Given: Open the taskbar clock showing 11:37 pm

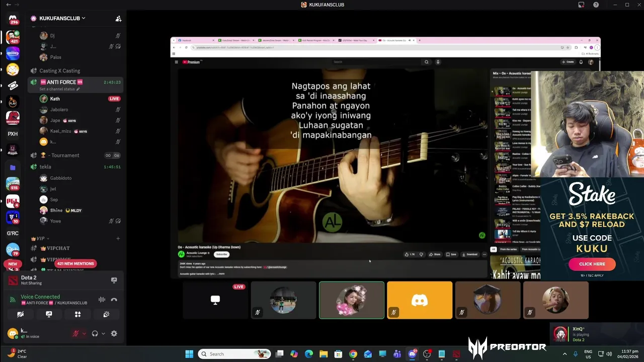Looking at the screenshot, I should 629,354.
